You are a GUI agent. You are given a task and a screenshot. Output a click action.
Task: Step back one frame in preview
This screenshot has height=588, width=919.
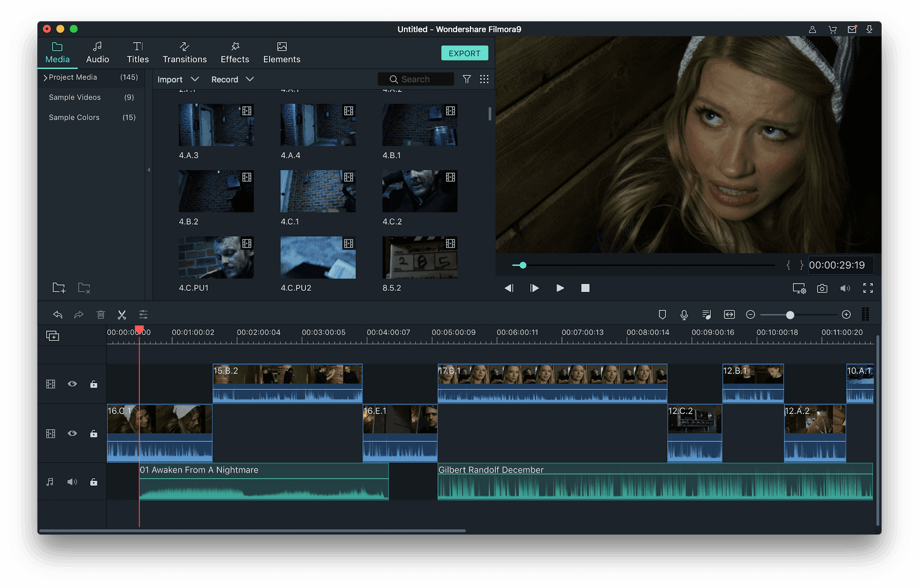(x=509, y=288)
